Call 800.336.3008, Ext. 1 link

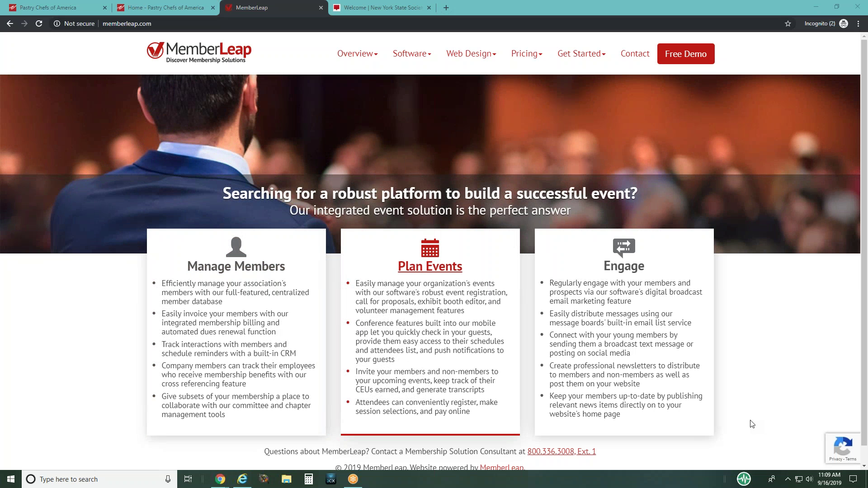coord(561,451)
